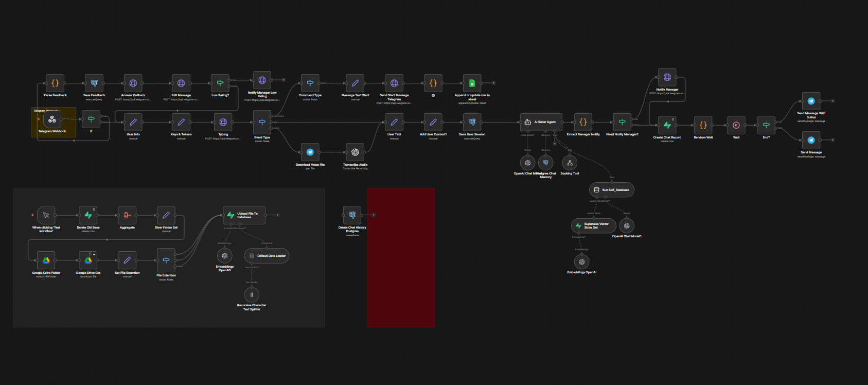Open the Wait node
This screenshot has width=868, height=385.
(736, 125)
